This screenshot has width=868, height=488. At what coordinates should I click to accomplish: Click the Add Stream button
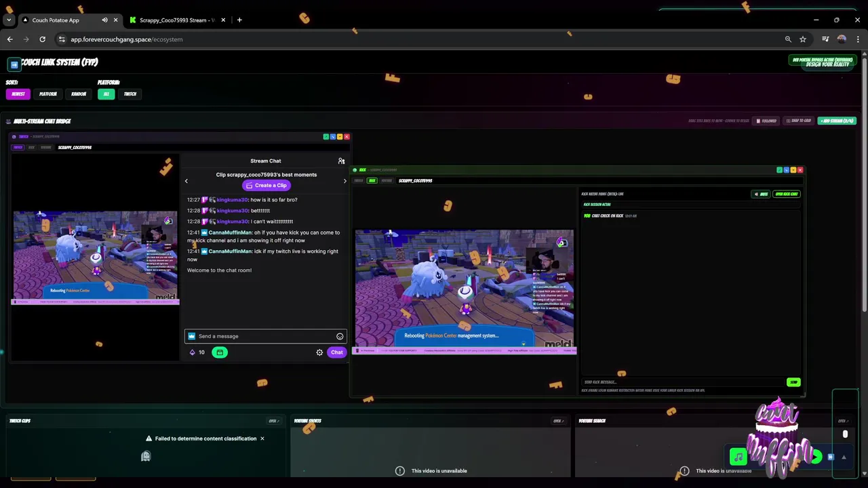pos(837,121)
